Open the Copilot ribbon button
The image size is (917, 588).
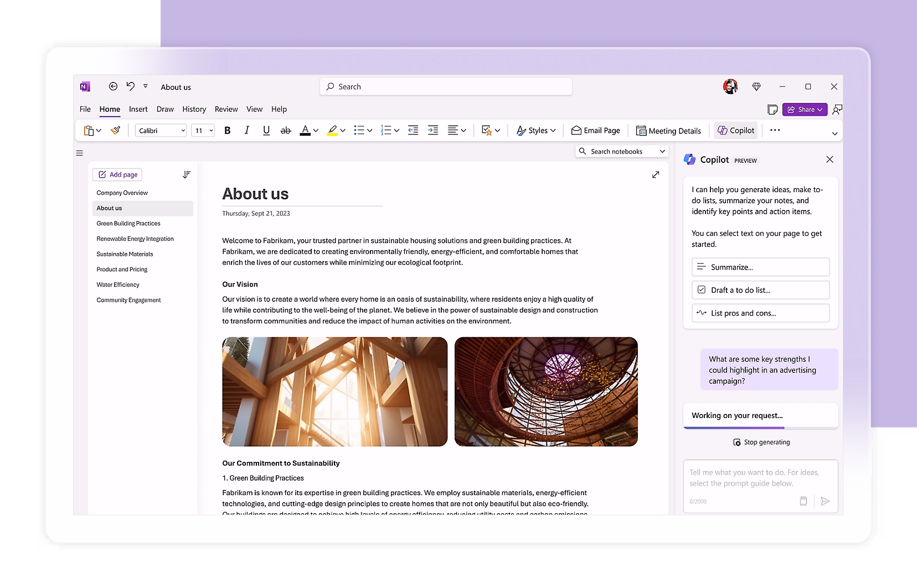pyautogui.click(x=736, y=131)
